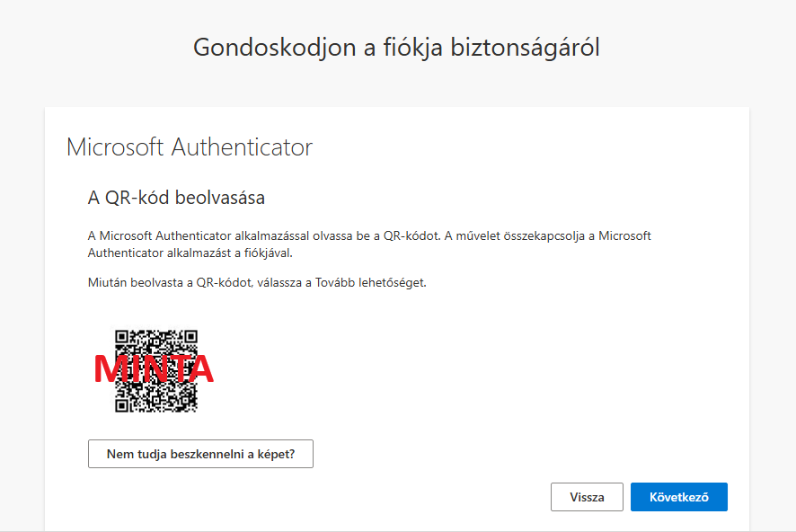Viewport: 796px width, 532px height.
Task: Click the red MINTA watermark text
Action: (154, 369)
